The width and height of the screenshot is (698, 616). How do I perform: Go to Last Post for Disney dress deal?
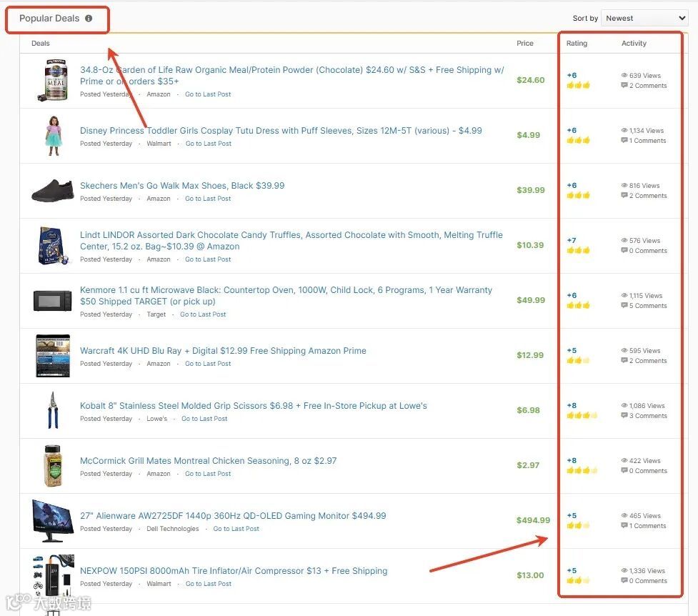[209, 144]
